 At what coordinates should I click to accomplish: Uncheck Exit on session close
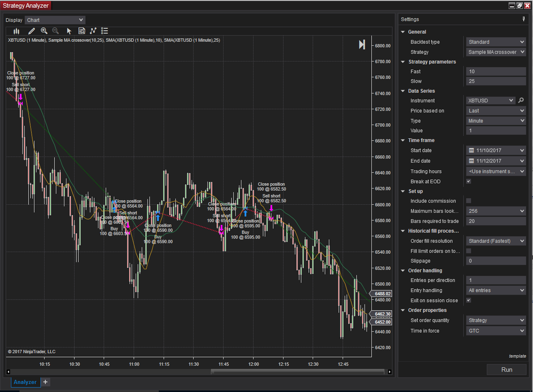pyautogui.click(x=469, y=300)
